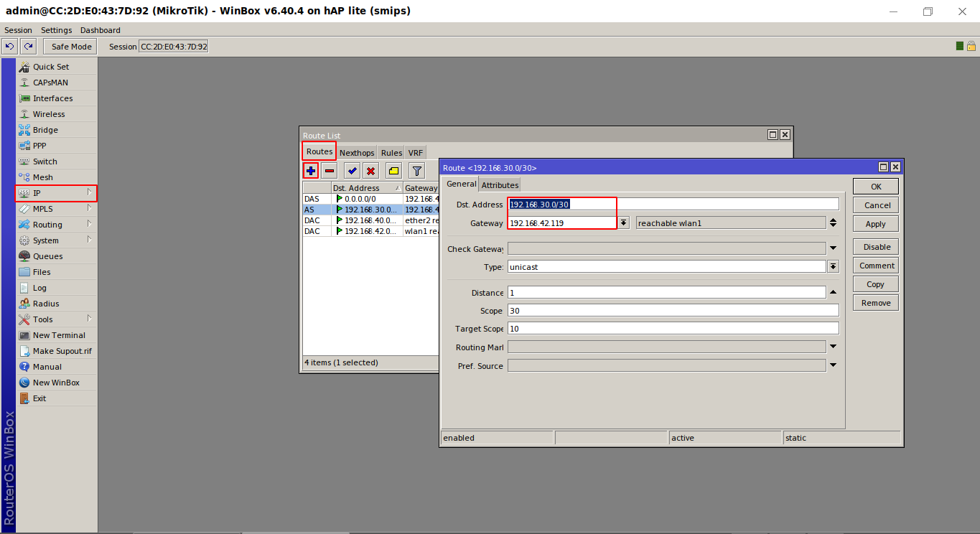Toggle Safe Mode on
Viewport: 980px width, 534px height.
click(x=70, y=46)
